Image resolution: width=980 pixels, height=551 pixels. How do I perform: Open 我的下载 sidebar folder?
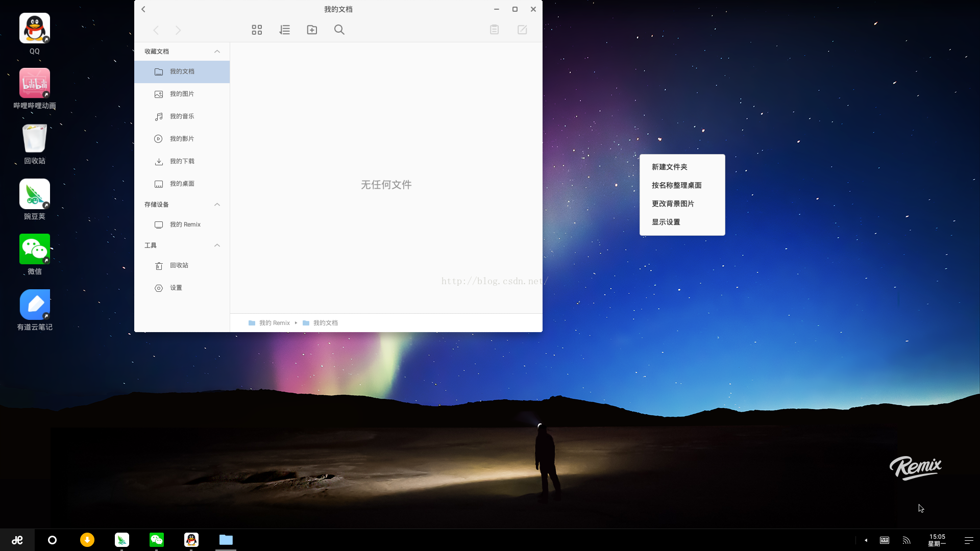click(182, 161)
